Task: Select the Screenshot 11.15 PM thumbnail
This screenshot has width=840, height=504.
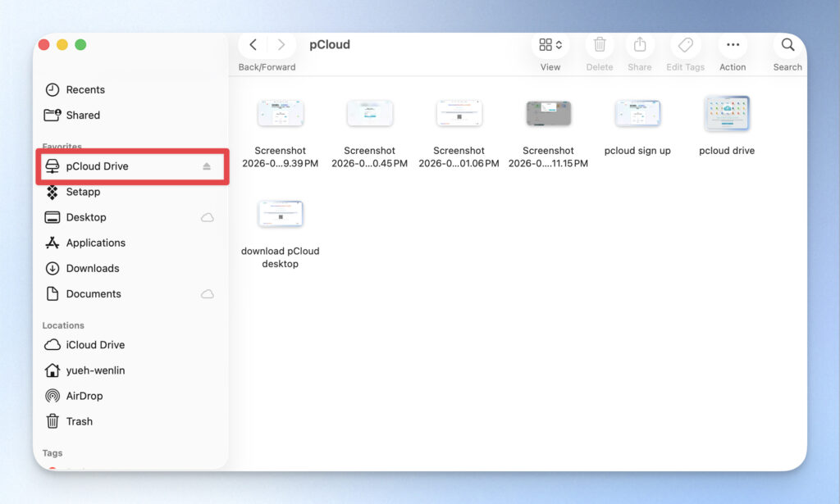Action: tap(549, 113)
